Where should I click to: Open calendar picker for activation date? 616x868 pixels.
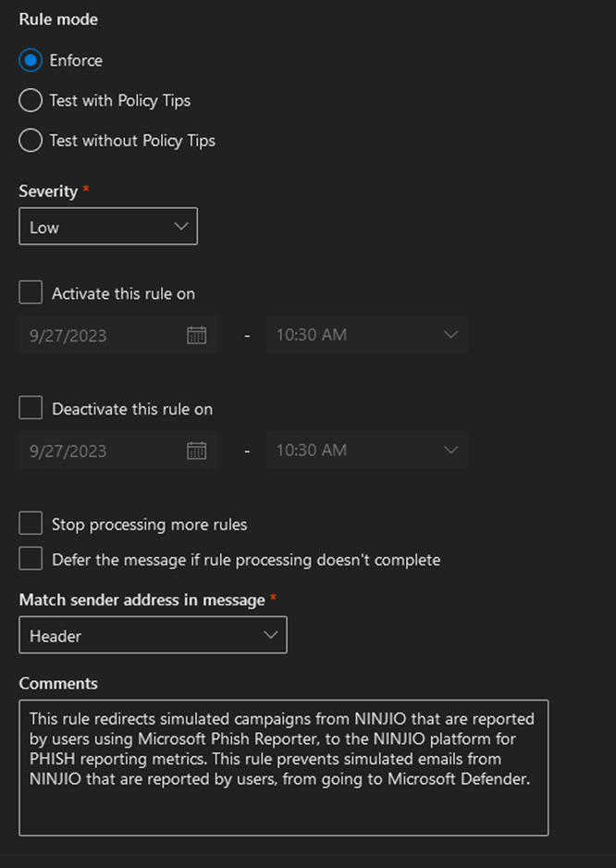(x=196, y=335)
